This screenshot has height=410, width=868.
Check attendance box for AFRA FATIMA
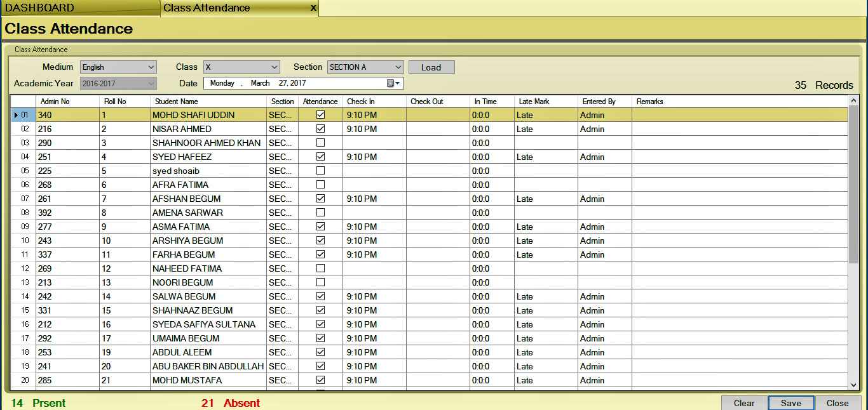[x=321, y=185]
